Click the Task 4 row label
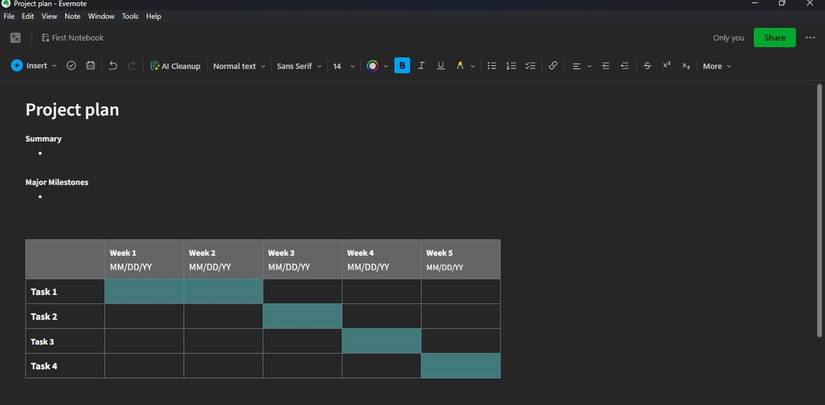The width and height of the screenshot is (825, 405). 44,366
